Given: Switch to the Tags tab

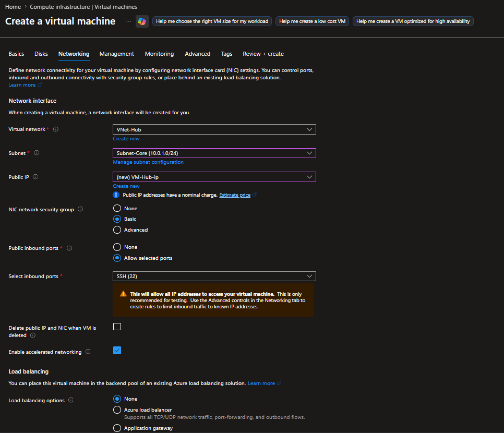Looking at the screenshot, I should tap(226, 54).
